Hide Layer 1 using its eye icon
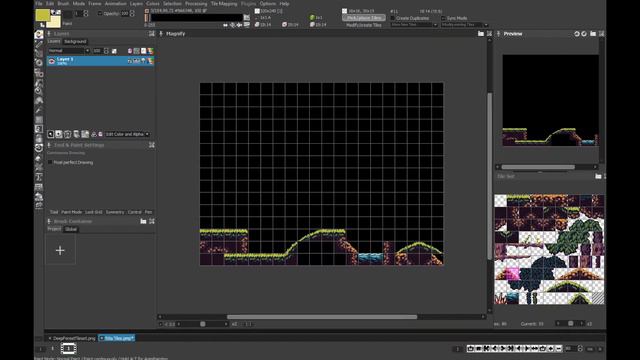 pyautogui.click(x=52, y=61)
